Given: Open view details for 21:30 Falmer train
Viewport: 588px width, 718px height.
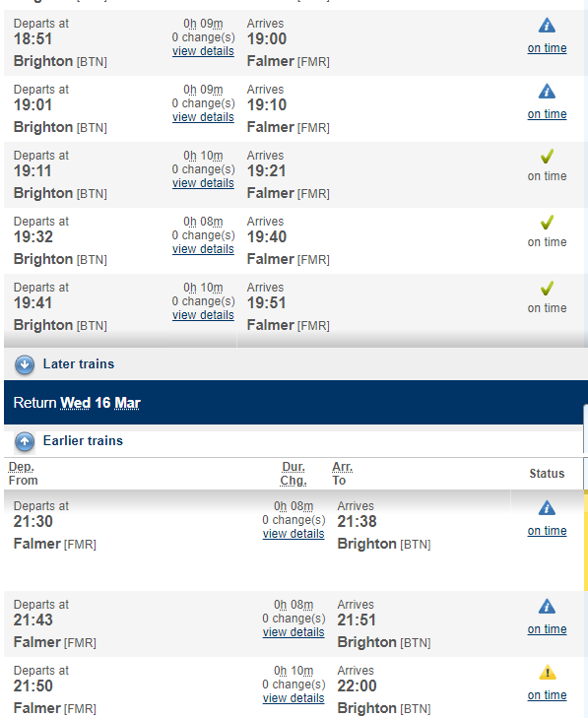Looking at the screenshot, I should click(294, 534).
